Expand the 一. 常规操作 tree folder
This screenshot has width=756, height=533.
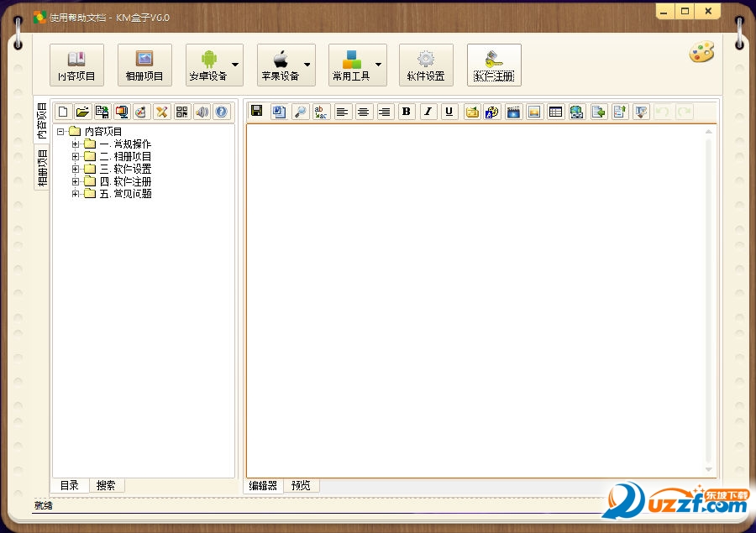point(76,144)
